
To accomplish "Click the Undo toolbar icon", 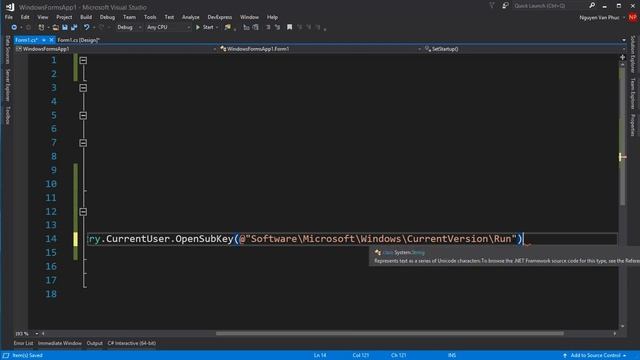I will click(x=86, y=27).
